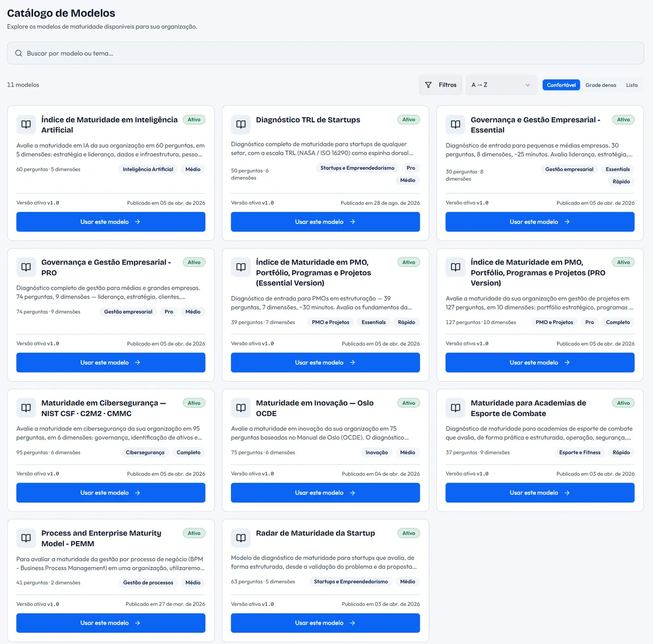653x644 pixels.
Task: Click Startups e Empreendedorismo tag on TRL card
Action: click(x=357, y=168)
